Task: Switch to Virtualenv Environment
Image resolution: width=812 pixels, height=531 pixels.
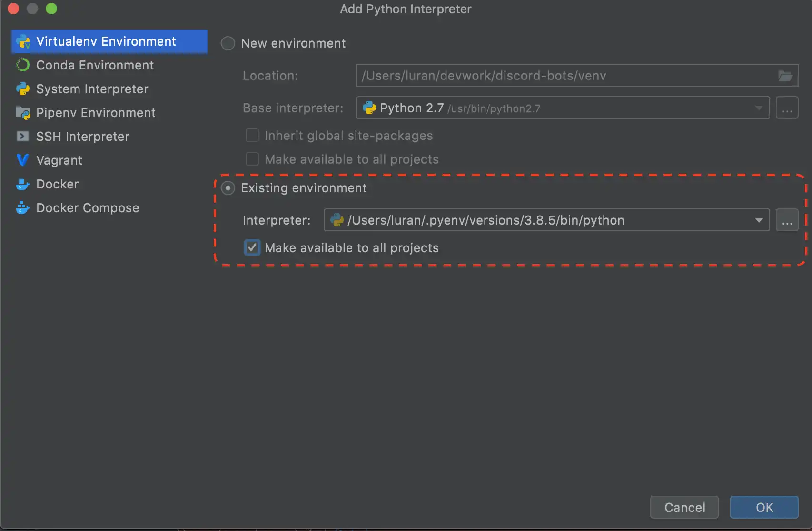Action: tap(106, 41)
